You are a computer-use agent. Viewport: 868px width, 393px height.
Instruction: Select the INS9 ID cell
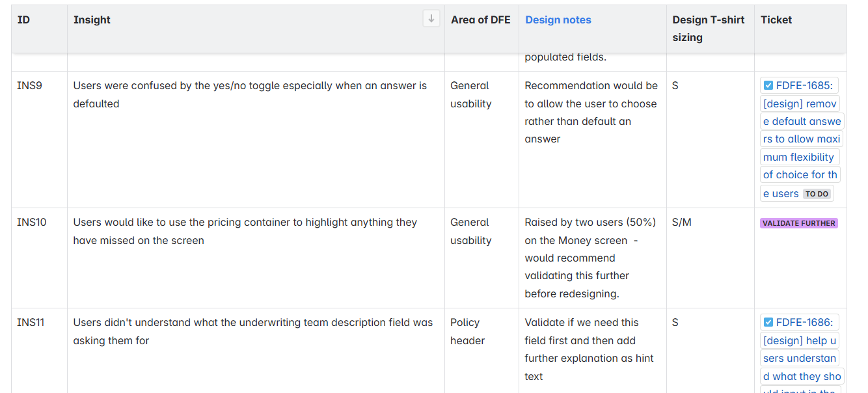[x=29, y=86]
